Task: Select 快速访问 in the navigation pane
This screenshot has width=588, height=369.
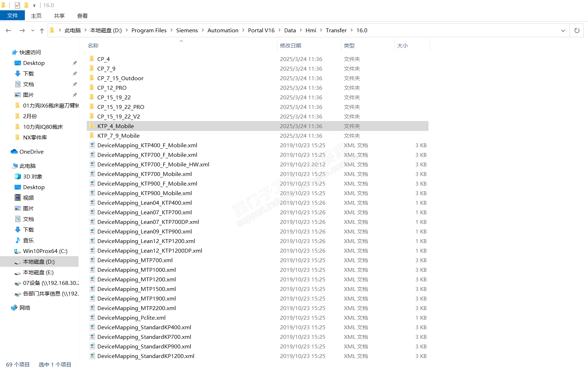Action: pyautogui.click(x=30, y=53)
